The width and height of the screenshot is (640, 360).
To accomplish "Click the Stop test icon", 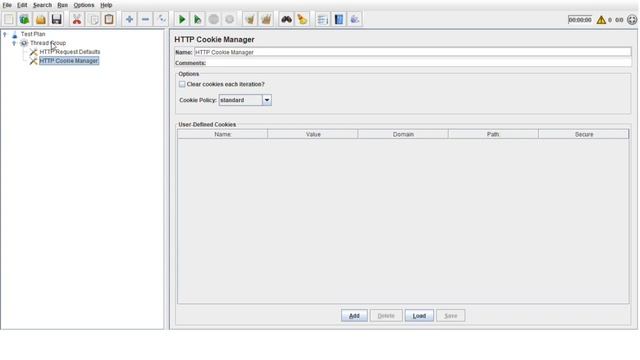I will [213, 19].
